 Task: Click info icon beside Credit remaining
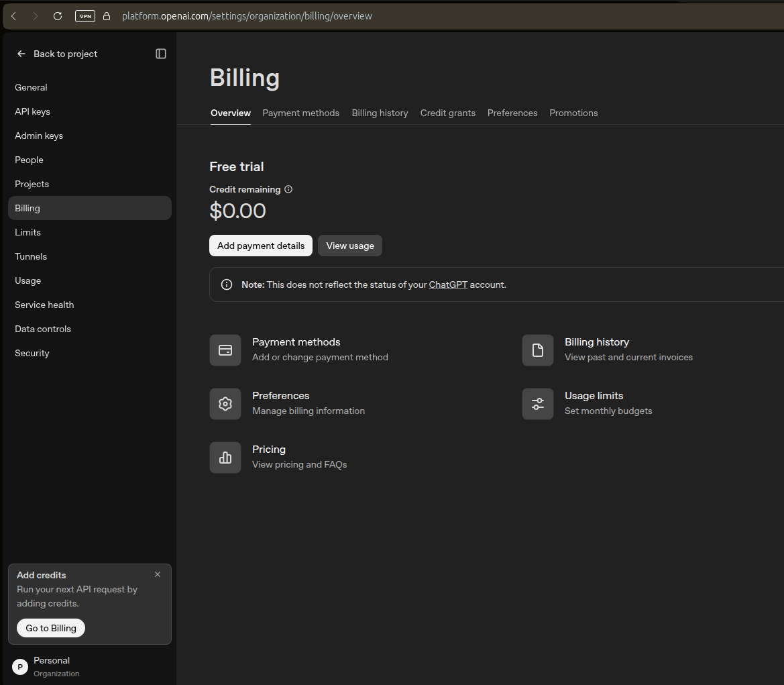point(288,189)
